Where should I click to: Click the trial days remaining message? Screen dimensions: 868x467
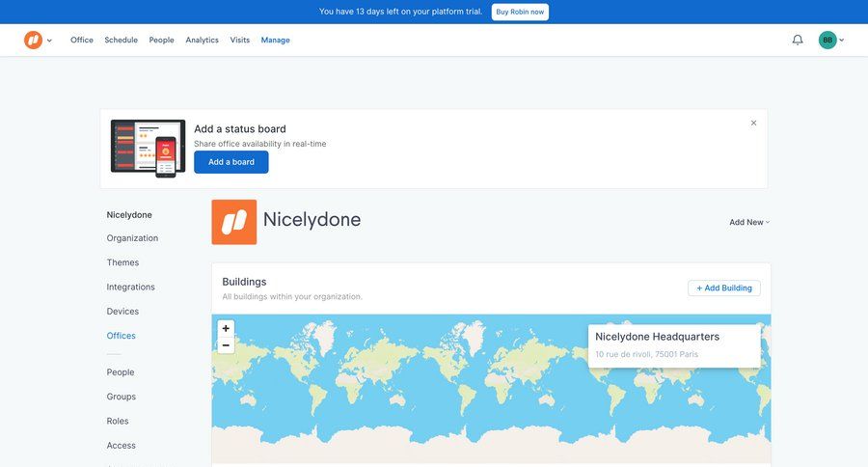[401, 12]
